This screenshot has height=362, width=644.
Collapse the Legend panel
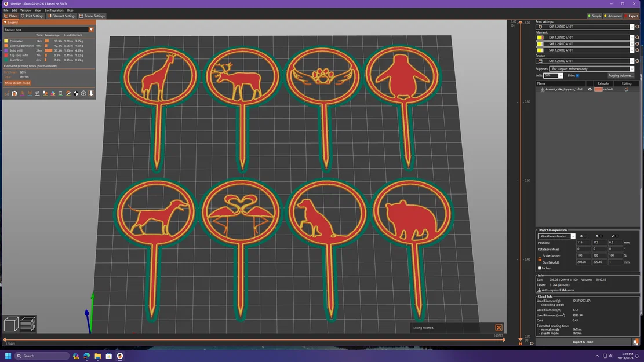[x=5, y=22]
